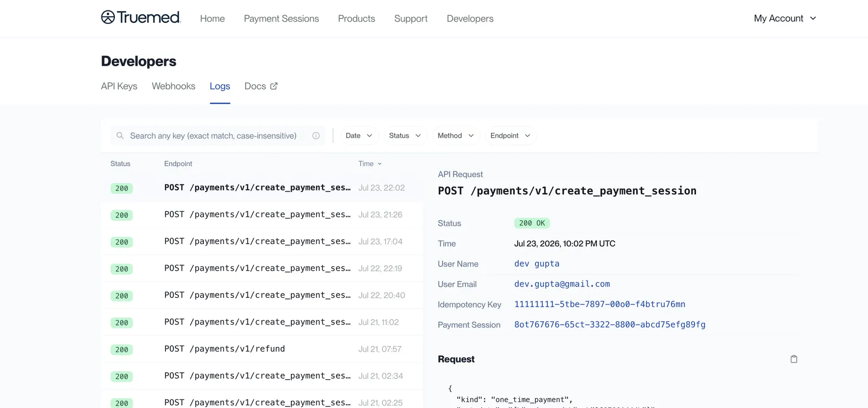868x408 pixels.
Task: Open Payment Sessions page
Action: [x=281, y=18]
